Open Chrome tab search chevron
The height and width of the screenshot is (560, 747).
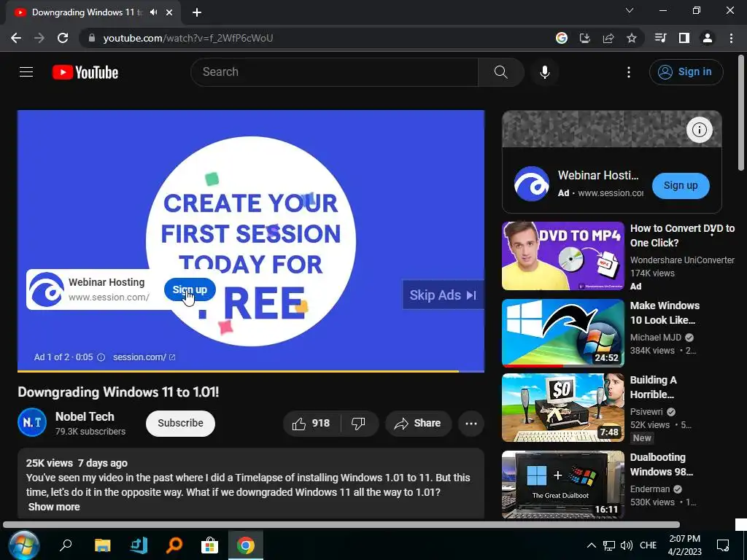(630, 10)
